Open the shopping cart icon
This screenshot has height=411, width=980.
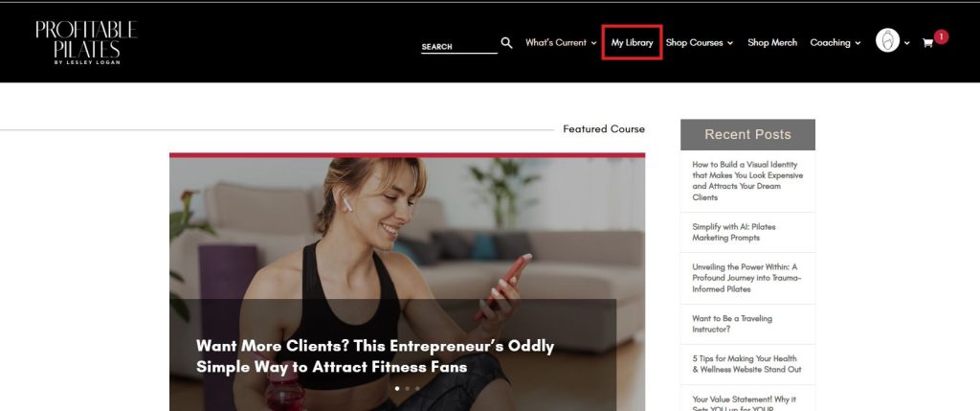coord(927,43)
